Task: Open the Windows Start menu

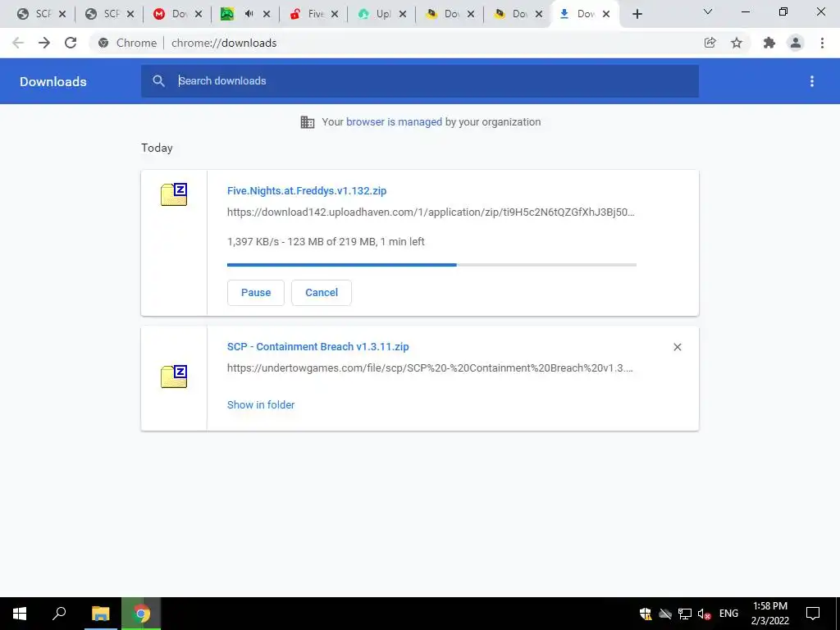Action: 20,614
